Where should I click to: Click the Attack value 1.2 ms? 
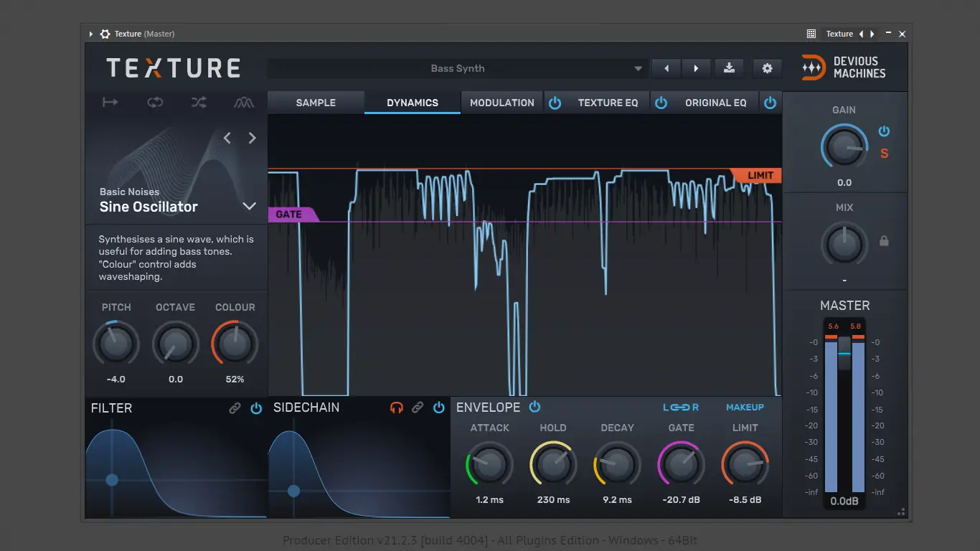[489, 500]
